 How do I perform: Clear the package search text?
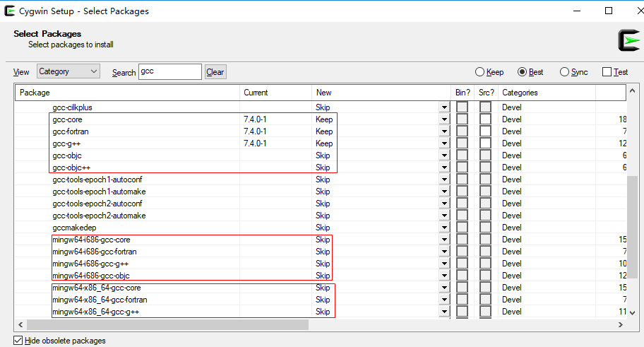[x=215, y=72]
